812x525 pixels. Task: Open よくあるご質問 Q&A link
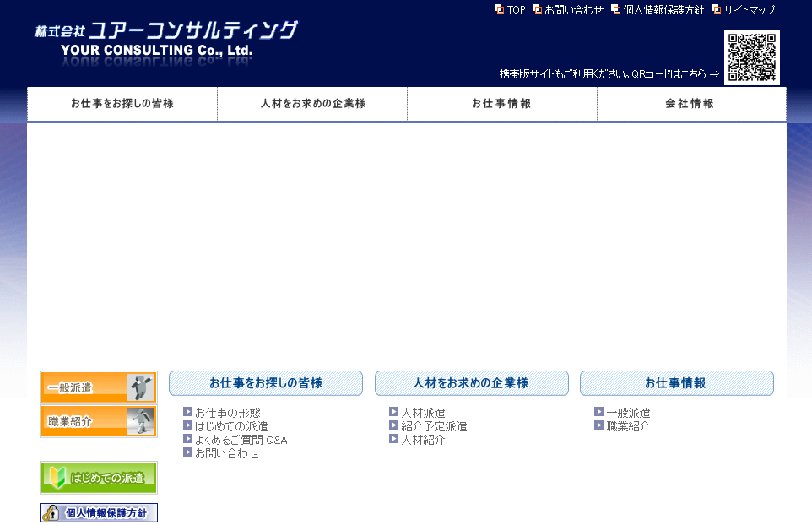coord(241,440)
